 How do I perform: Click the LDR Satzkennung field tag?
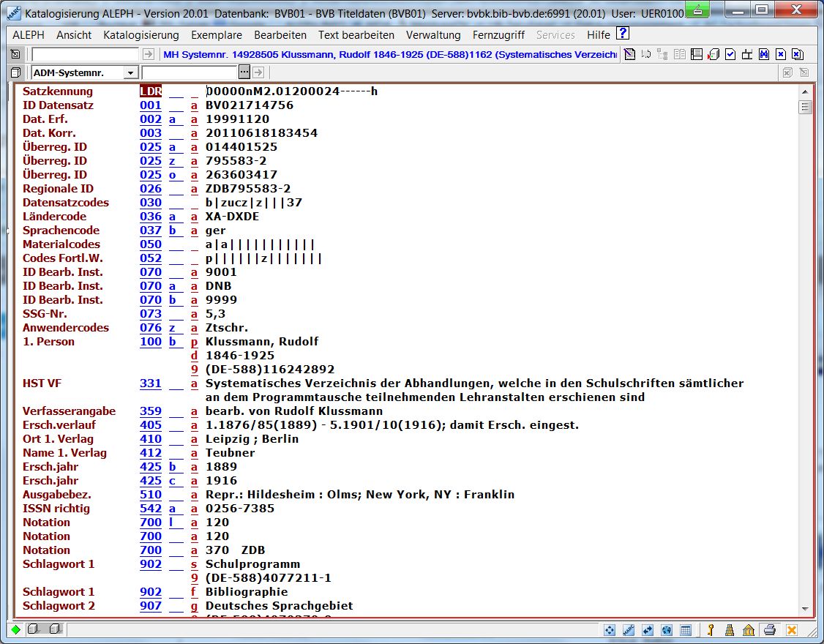point(150,91)
